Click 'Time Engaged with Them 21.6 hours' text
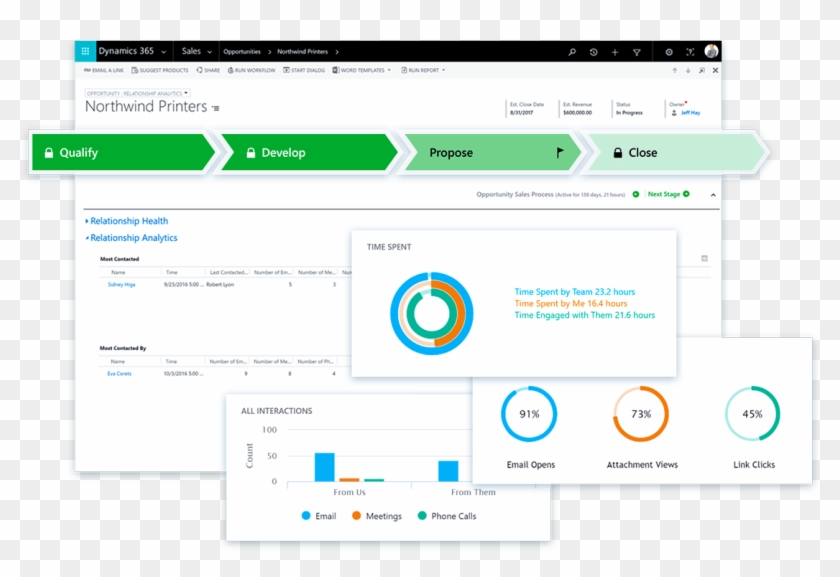This screenshot has width=840, height=577. click(584, 316)
